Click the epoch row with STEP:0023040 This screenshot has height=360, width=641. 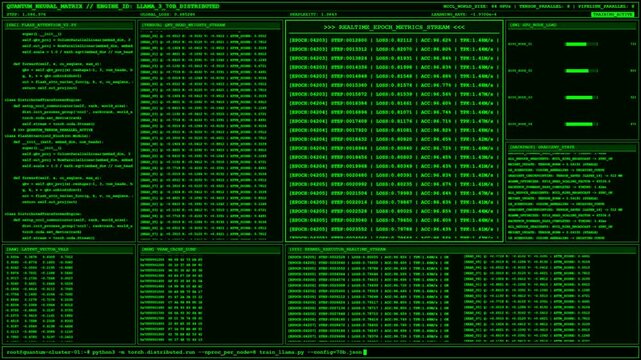(394, 220)
